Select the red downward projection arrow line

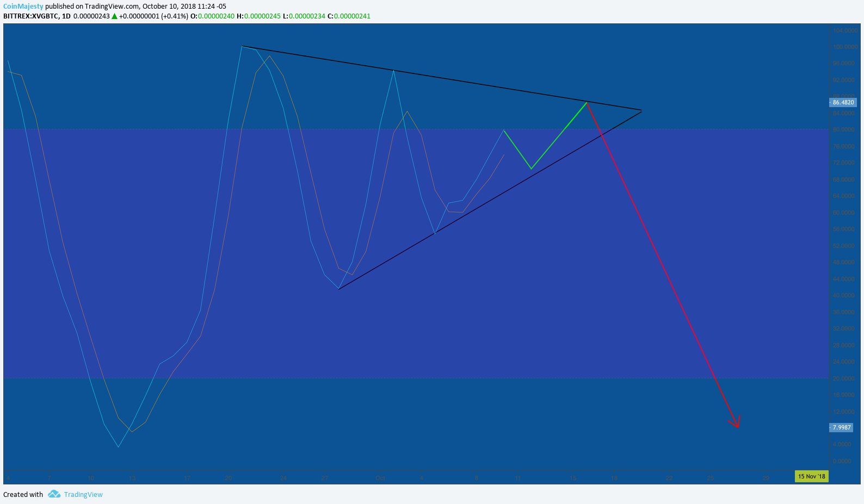click(x=662, y=265)
